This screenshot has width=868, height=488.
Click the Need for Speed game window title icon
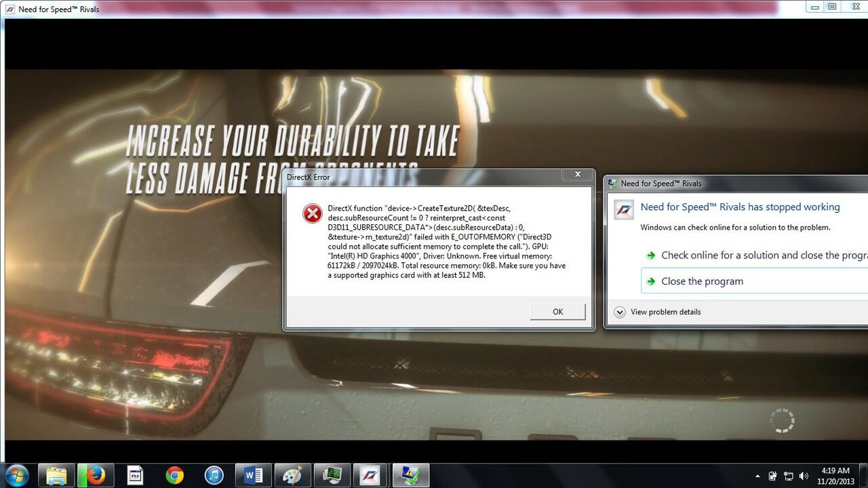[9, 9]
